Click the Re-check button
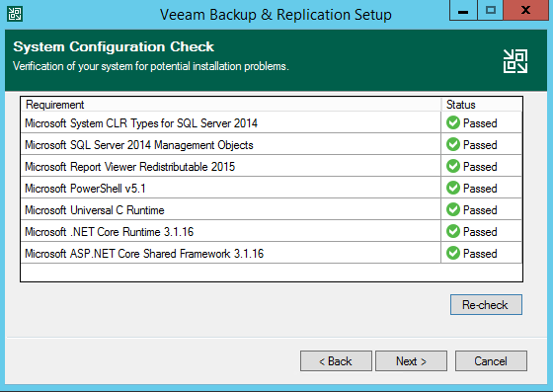The width and height of the screenshot is (553, 392). [x=486, y=304]
